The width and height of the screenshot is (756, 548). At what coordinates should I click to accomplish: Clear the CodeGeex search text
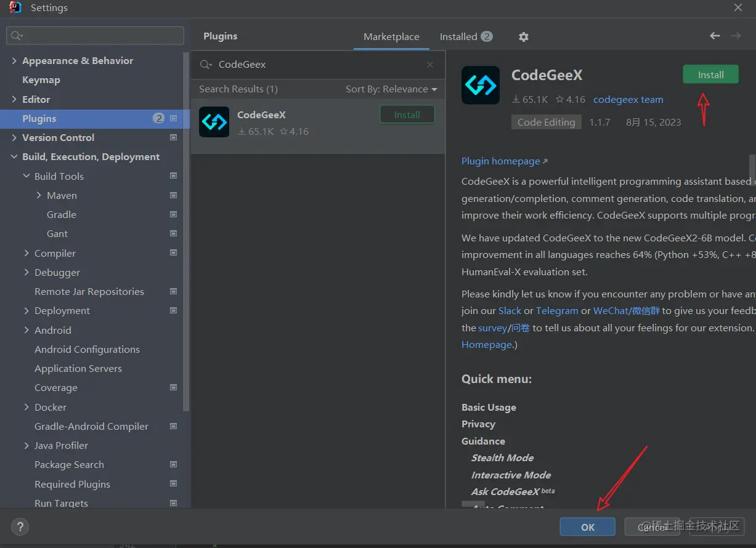[x=430, y=65]
